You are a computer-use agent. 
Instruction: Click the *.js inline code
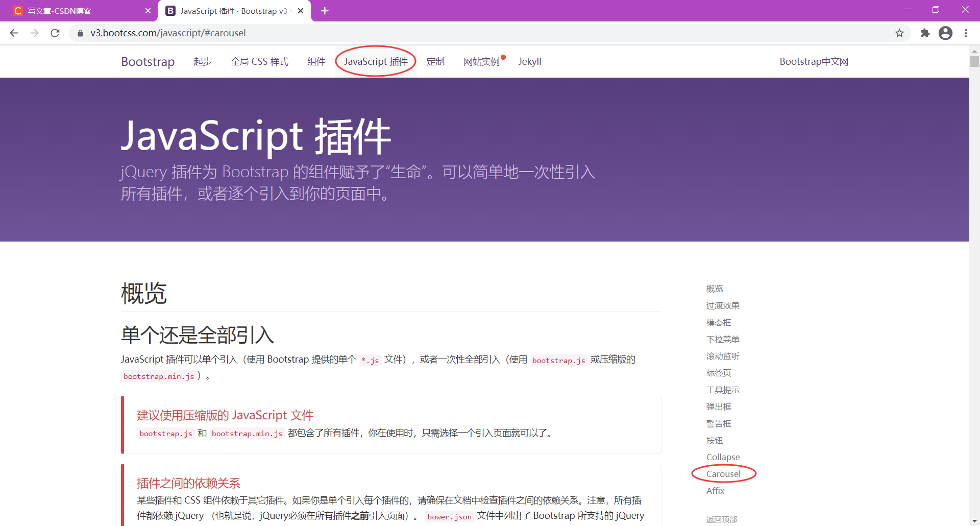point(370,361)
